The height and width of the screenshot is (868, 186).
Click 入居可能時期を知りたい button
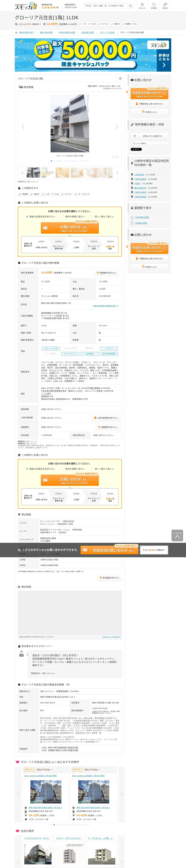[106, 418]
